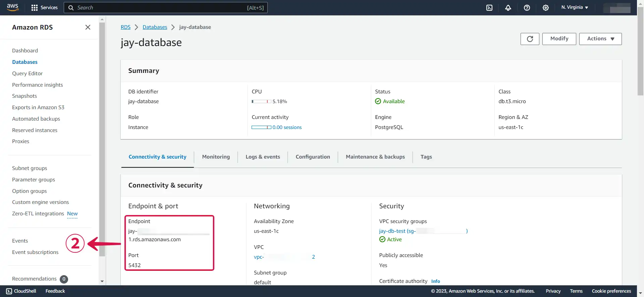Click the main page scrollbar thumb
Viewport: 644px width, 297px height.
640,51
